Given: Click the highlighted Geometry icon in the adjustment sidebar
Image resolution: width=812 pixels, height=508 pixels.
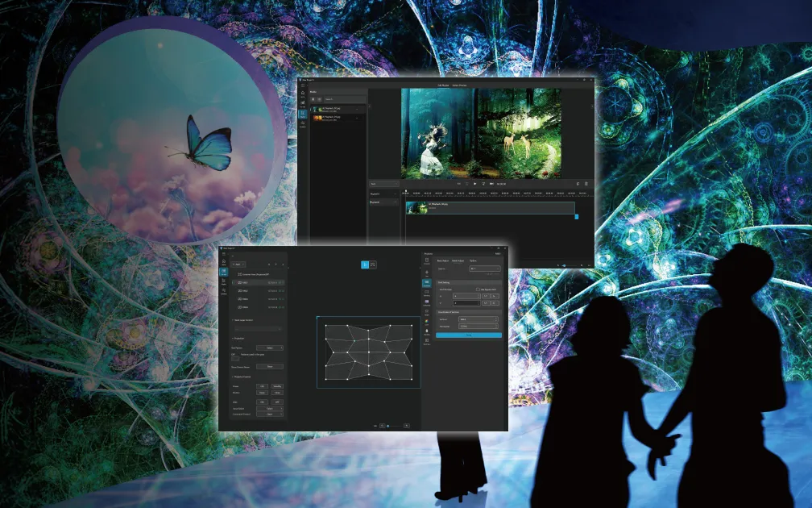Looking at the screenshot, I should click(x=426, y=283).
